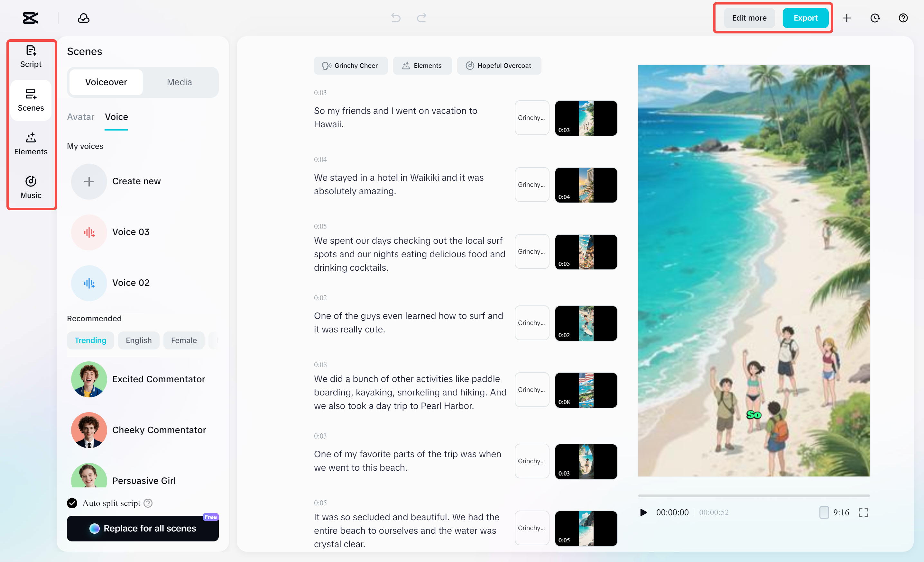
Task: Click the undo arrow icon
Action: click(396, 18)
